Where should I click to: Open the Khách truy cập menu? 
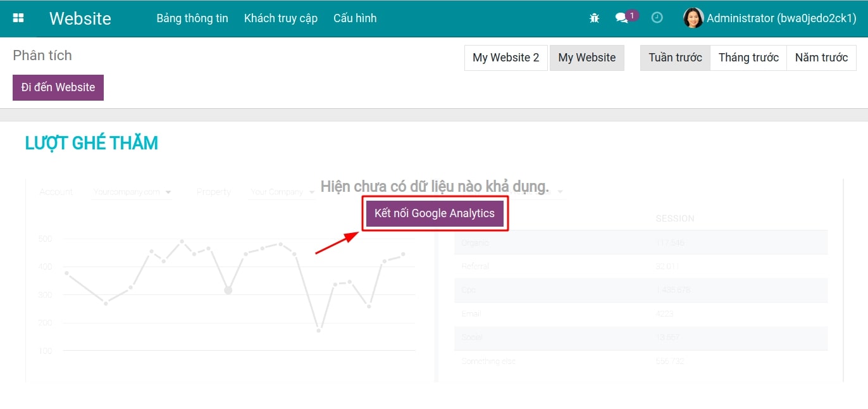pos(280,18)
